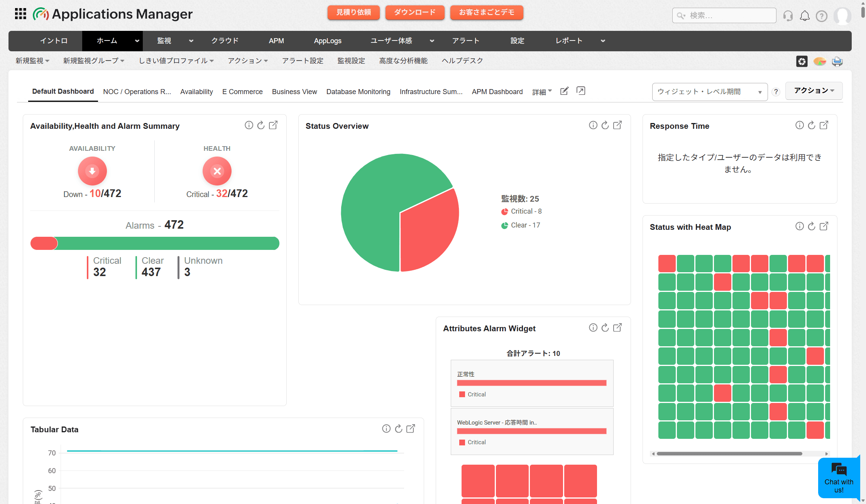Expand the 監視 menu arrow
This screenshot has height=504, width=866.
(191, 41)
